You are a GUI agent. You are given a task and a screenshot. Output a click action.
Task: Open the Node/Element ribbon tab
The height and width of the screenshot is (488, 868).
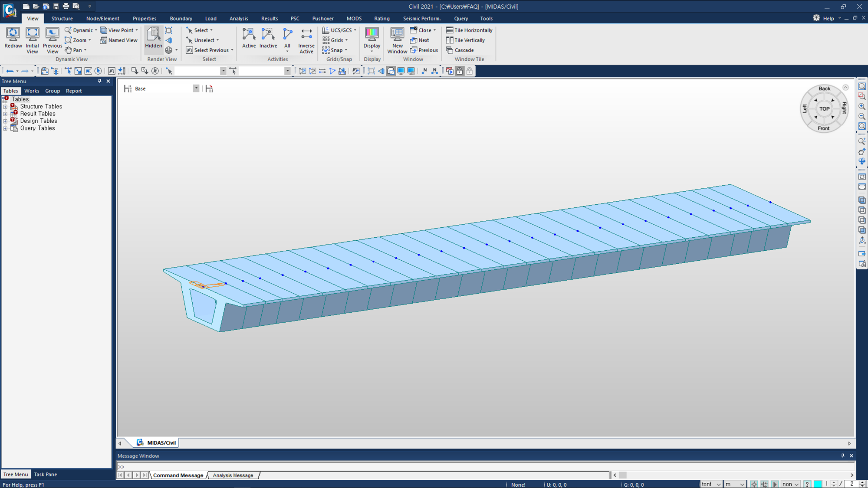click(x=103, y=19)
